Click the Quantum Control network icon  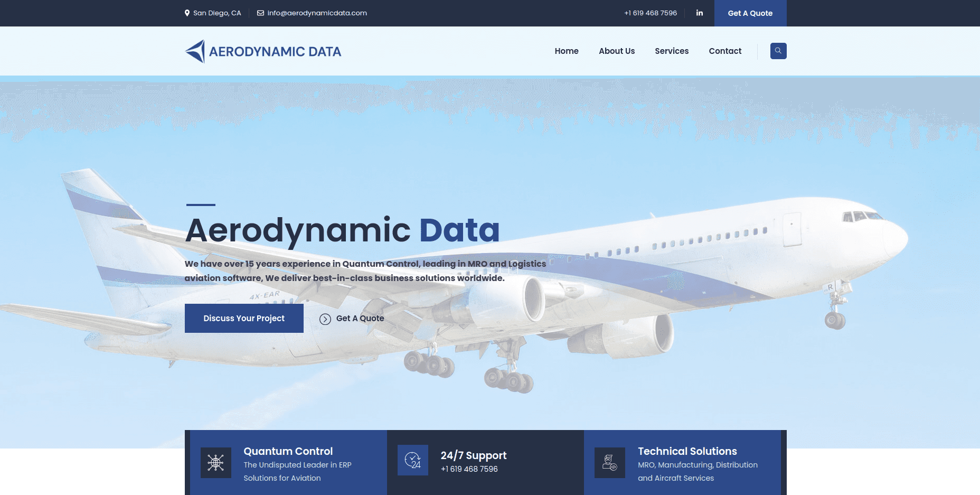pyautogui.click(x=216, y=463)
